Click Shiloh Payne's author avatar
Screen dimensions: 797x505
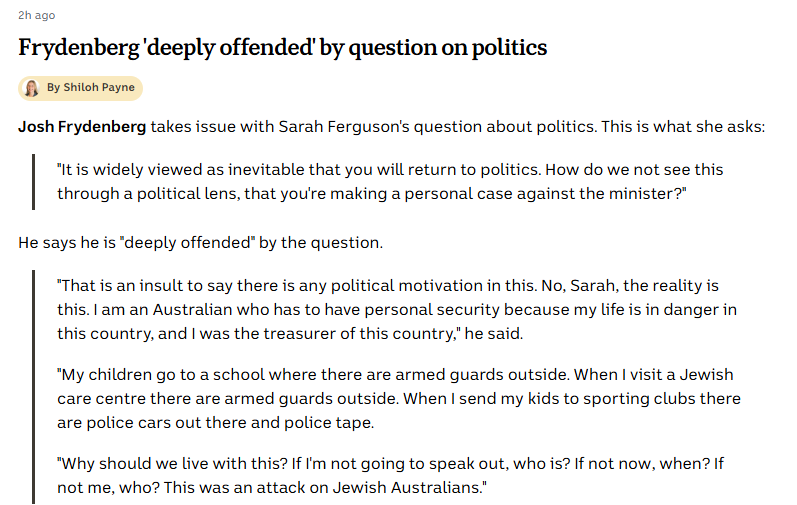pyautogui.click(x=31, y=88)
